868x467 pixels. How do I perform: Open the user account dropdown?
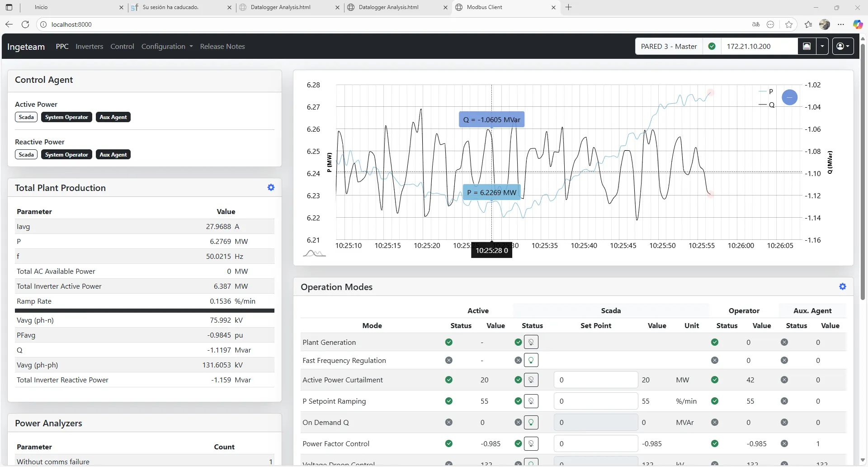click(843, 46)
